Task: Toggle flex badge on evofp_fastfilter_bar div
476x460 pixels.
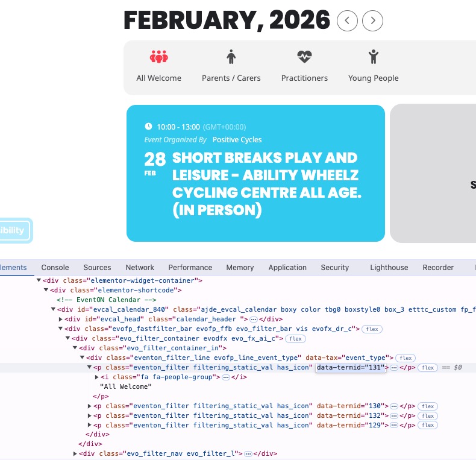Action: [x=372, y=329]
